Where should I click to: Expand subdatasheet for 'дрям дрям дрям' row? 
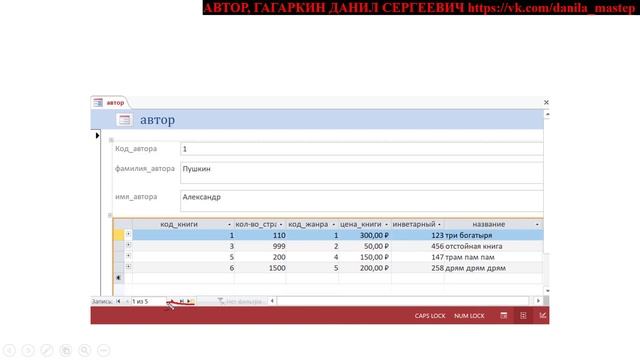pyautogui.click(x=128, y=267)
